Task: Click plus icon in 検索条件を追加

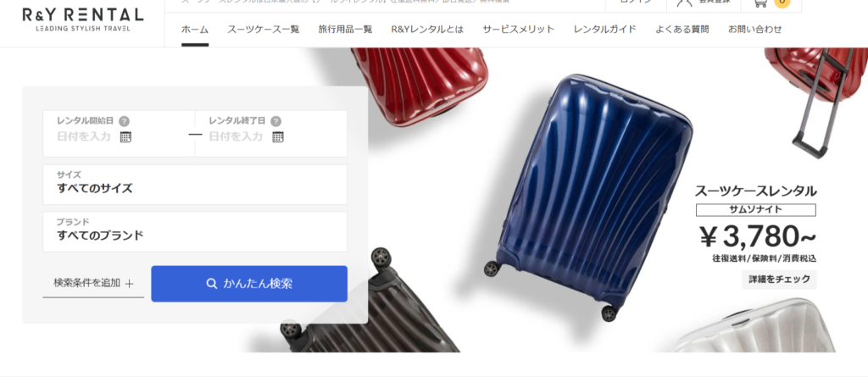Action: coord(130,284)
